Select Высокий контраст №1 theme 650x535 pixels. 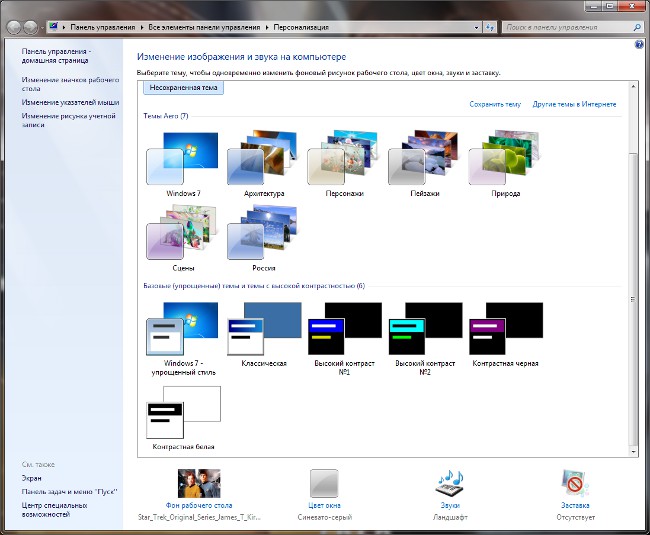pyautogui.click(x=344, y=339)
